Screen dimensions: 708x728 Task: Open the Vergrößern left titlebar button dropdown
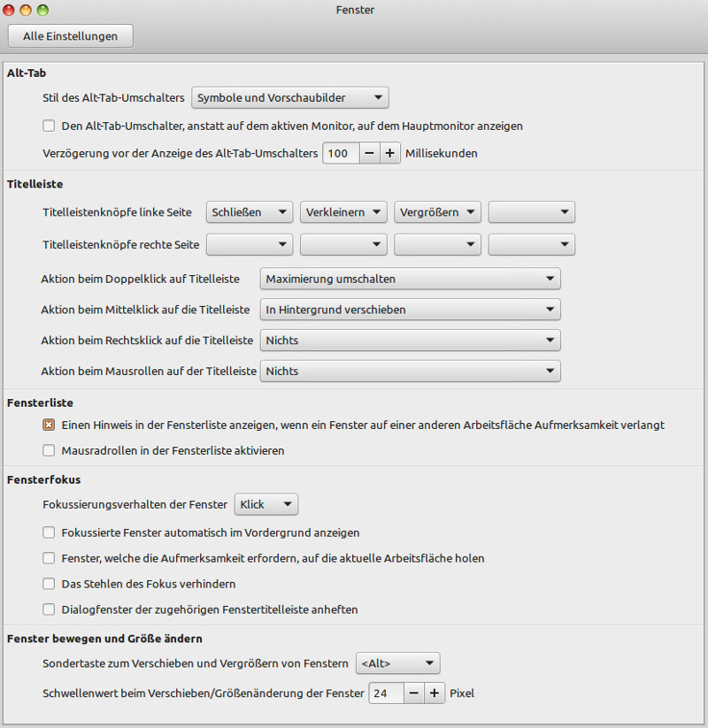437,212
